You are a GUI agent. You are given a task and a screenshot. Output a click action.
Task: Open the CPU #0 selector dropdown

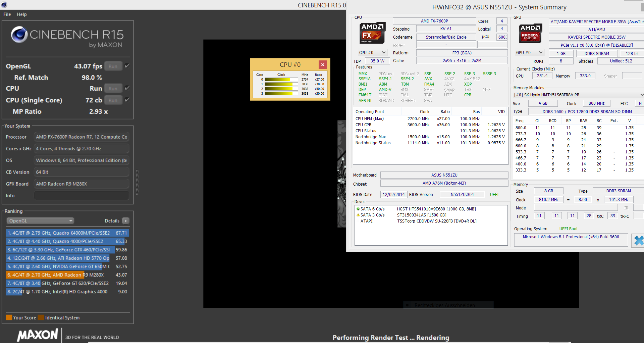373,53
